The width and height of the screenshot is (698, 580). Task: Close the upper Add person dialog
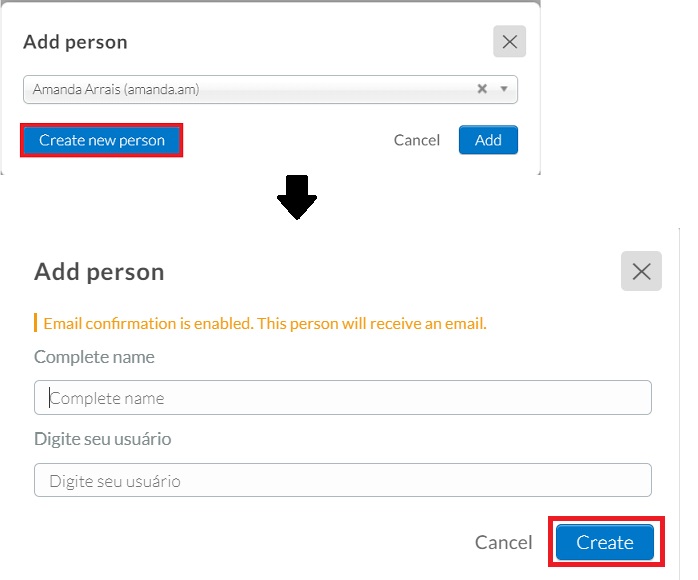pos(509,41)
